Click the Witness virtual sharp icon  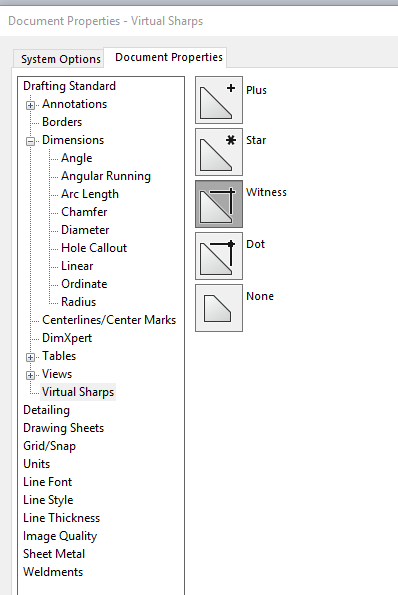(x=219, y=204)
